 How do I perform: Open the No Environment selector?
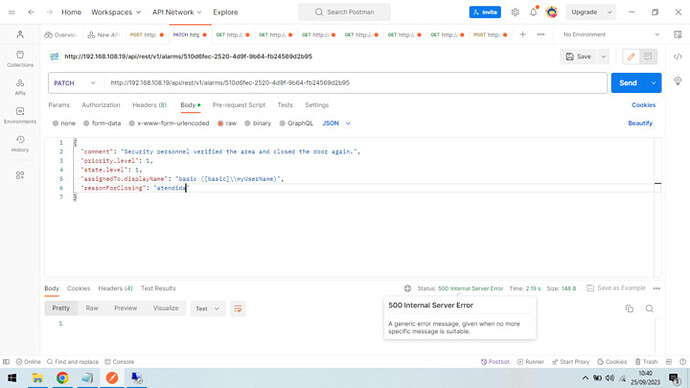611,34
